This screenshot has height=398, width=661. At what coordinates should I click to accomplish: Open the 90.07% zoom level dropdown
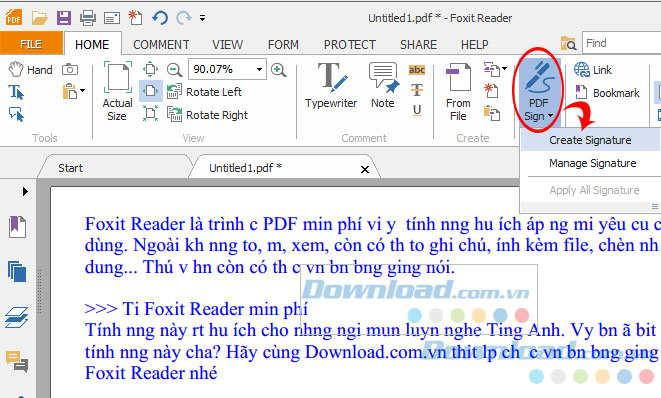coord(259,69)
